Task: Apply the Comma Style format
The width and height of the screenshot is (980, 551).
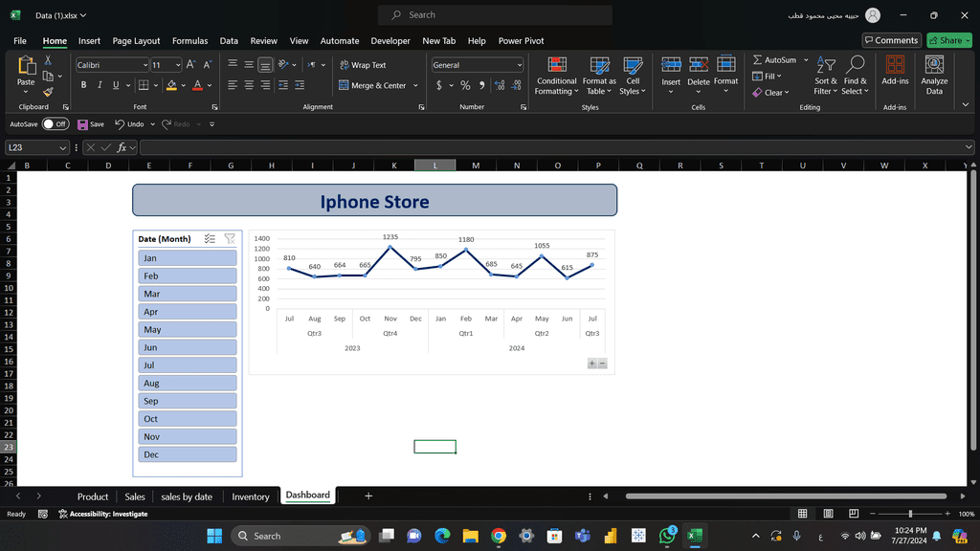Action: (x=482, y=85)
